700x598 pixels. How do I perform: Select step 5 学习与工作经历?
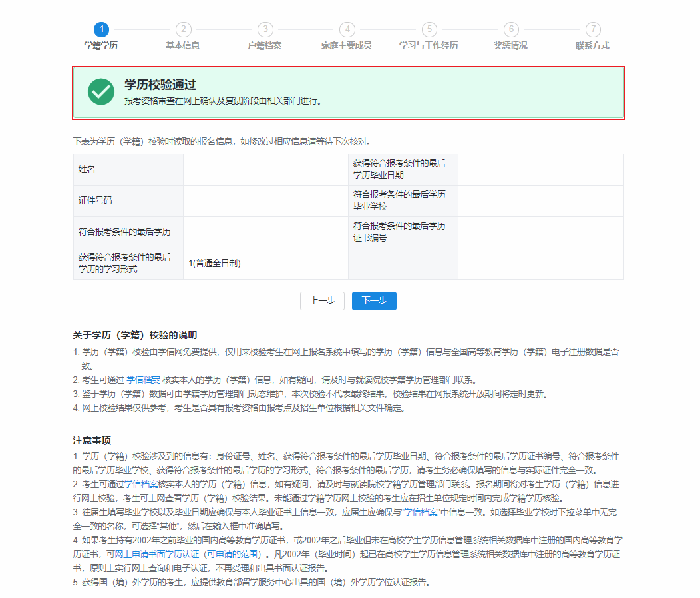(x=429, y=29)
